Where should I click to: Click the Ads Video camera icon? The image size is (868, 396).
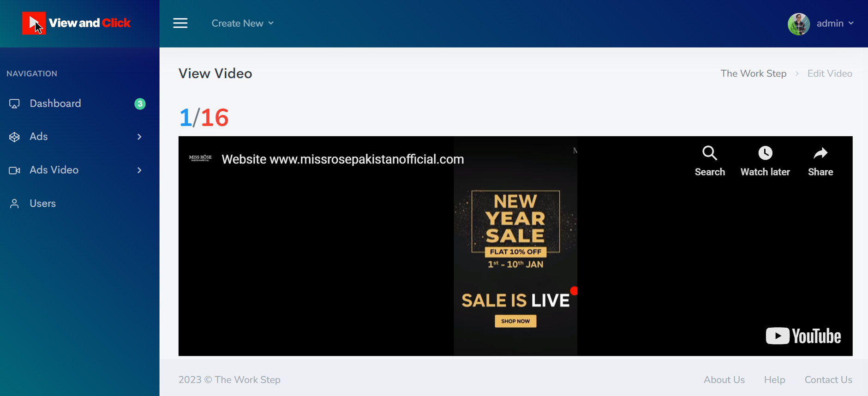pos(14,170)
